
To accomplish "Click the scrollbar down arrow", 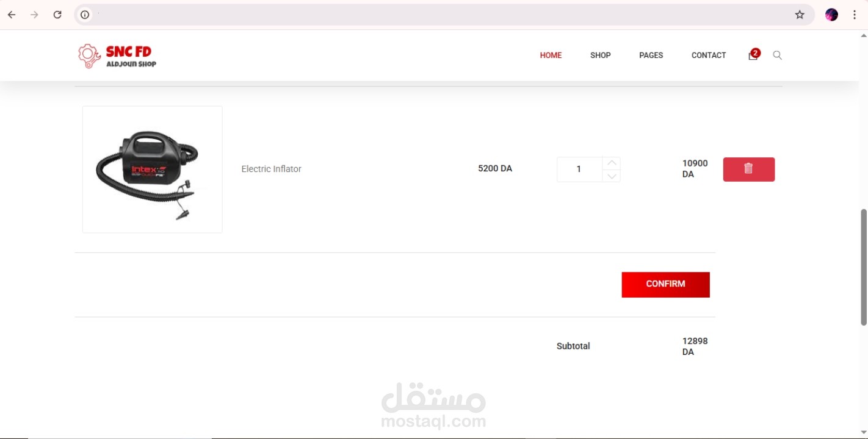I will [x=864, y=433].
